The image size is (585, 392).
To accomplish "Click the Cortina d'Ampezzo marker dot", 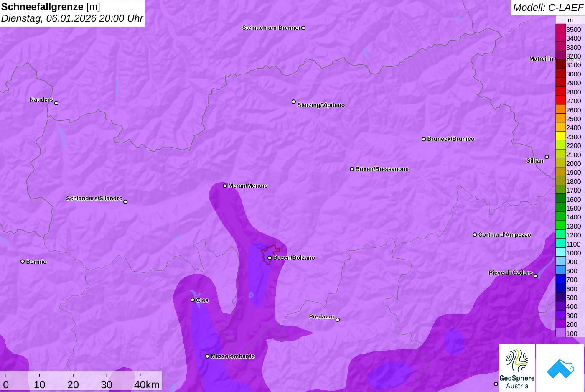I will tap(475, 235).
